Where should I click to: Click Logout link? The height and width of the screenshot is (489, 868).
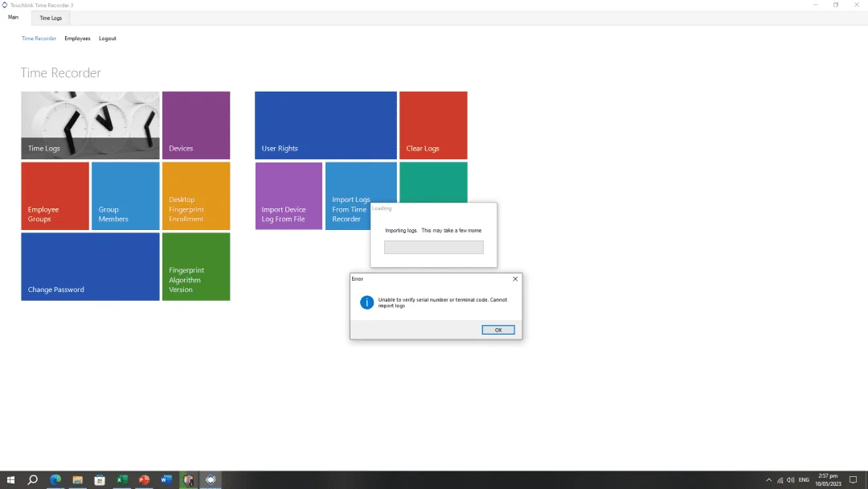tap(108, 39)
